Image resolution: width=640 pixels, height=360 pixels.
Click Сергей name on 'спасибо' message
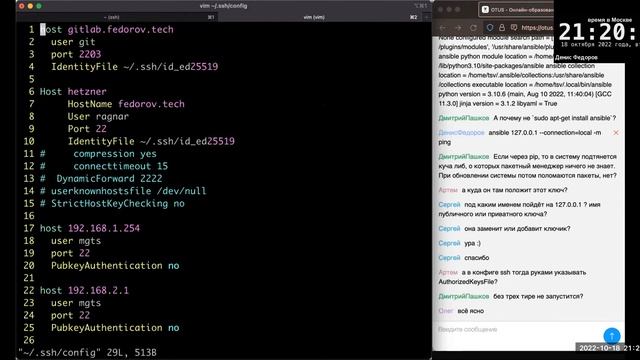point(449,258)
